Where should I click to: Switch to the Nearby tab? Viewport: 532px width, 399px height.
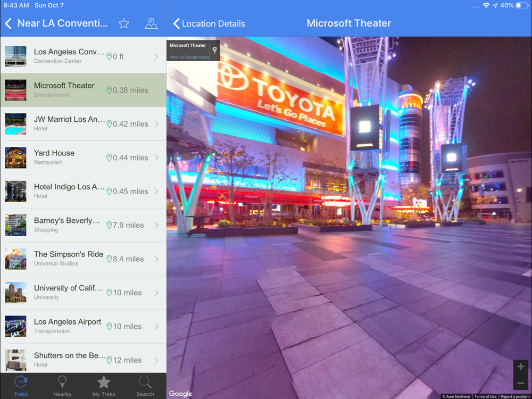click(62, 386)
